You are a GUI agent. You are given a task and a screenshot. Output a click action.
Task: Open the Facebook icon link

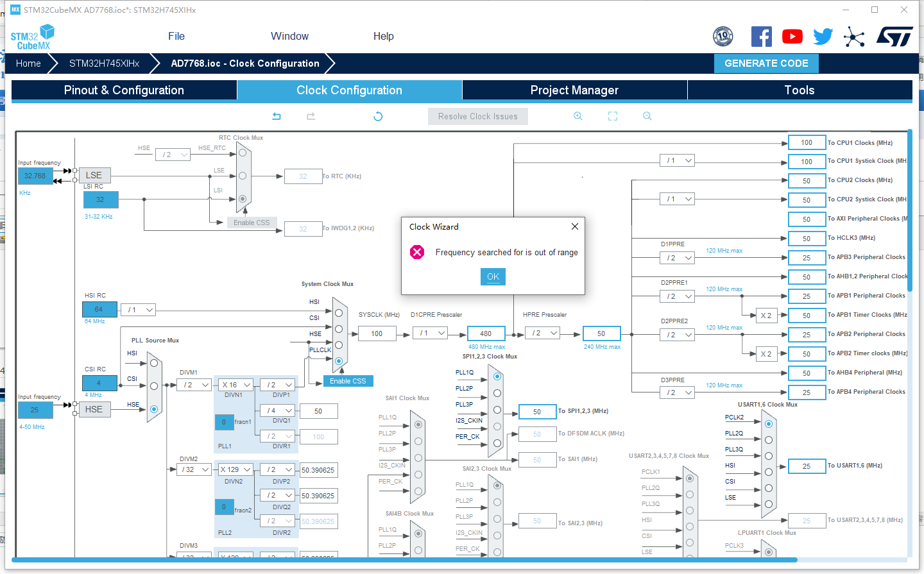tap(762, 37)
